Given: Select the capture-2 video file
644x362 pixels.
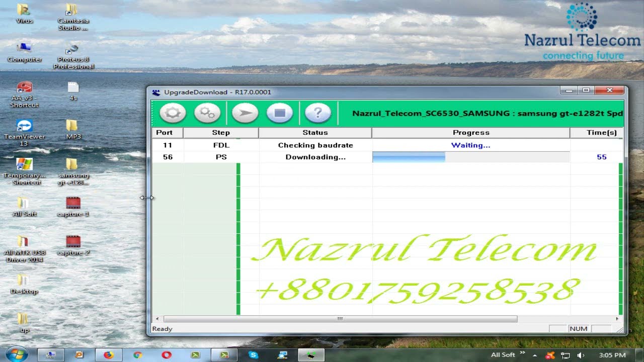Looking at the screenshot, I should 73,245.
